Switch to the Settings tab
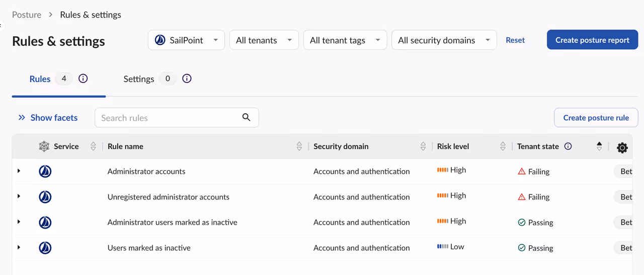 139,79
